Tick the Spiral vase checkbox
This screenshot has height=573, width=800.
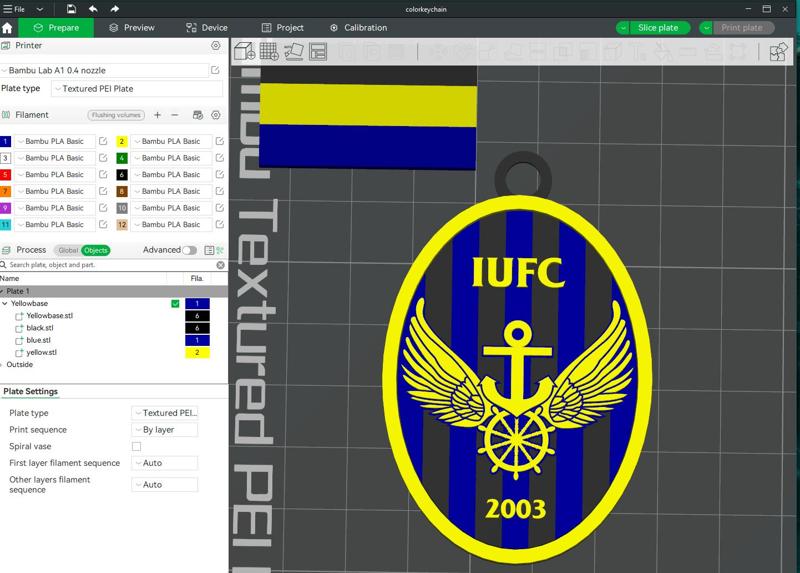(136, 446)
